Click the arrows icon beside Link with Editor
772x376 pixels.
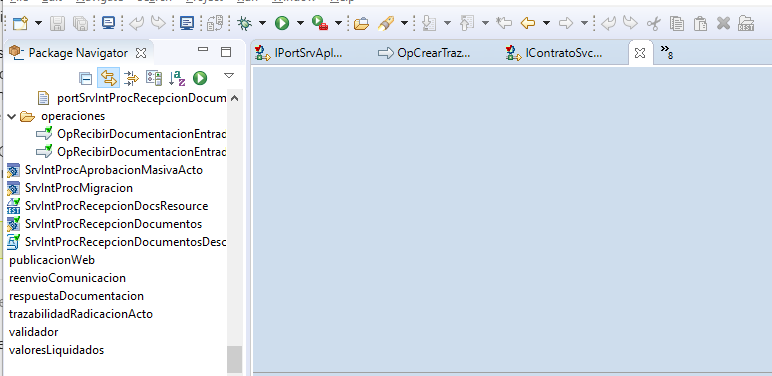pos(131,78)
